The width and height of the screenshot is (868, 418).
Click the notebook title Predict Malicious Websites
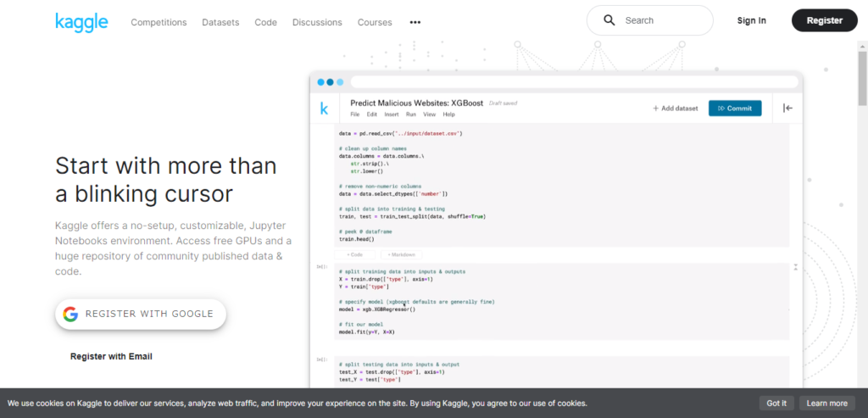click(417, 103)
